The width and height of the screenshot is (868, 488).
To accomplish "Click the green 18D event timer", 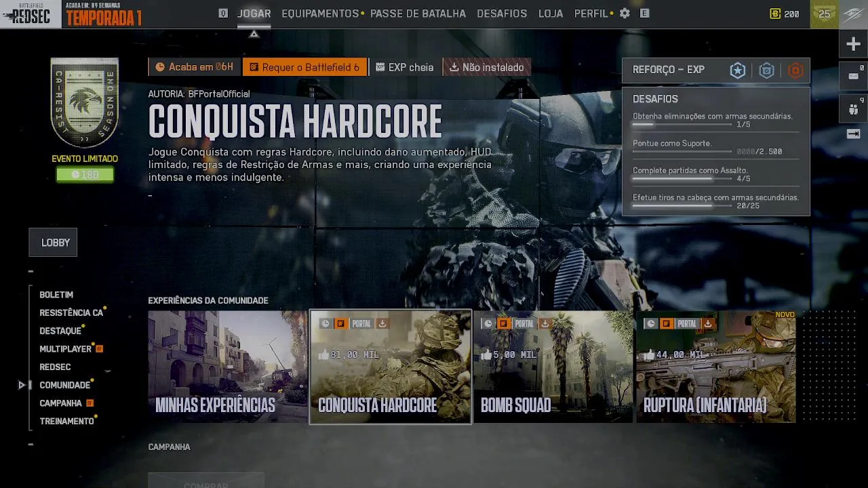I will coord(85,175).
